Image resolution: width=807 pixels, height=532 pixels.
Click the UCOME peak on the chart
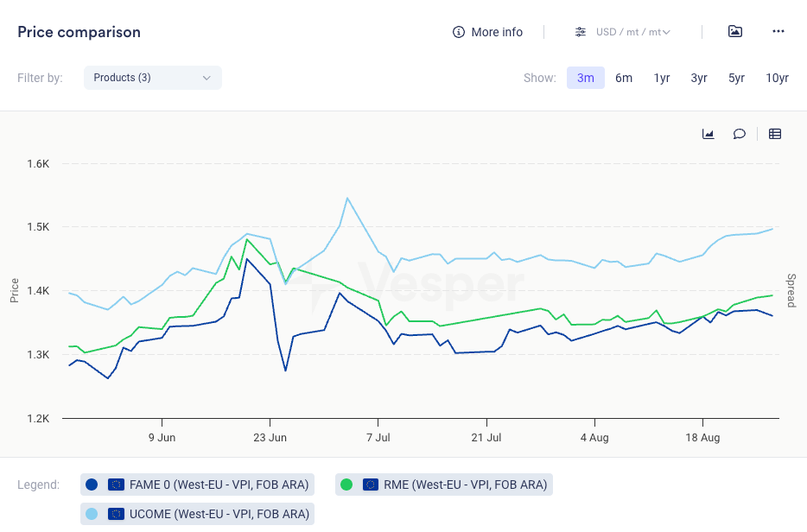pyautogui.click(x=347, y=199)
